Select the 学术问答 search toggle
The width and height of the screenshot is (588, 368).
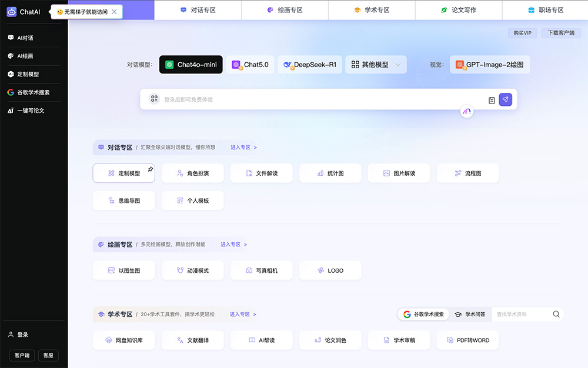[x=470, y=315]
